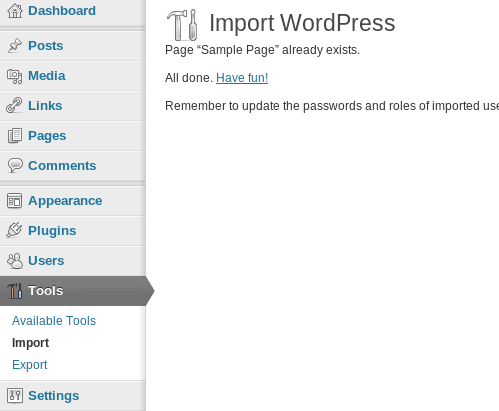Click the Tools menu label

coord(46,291)
